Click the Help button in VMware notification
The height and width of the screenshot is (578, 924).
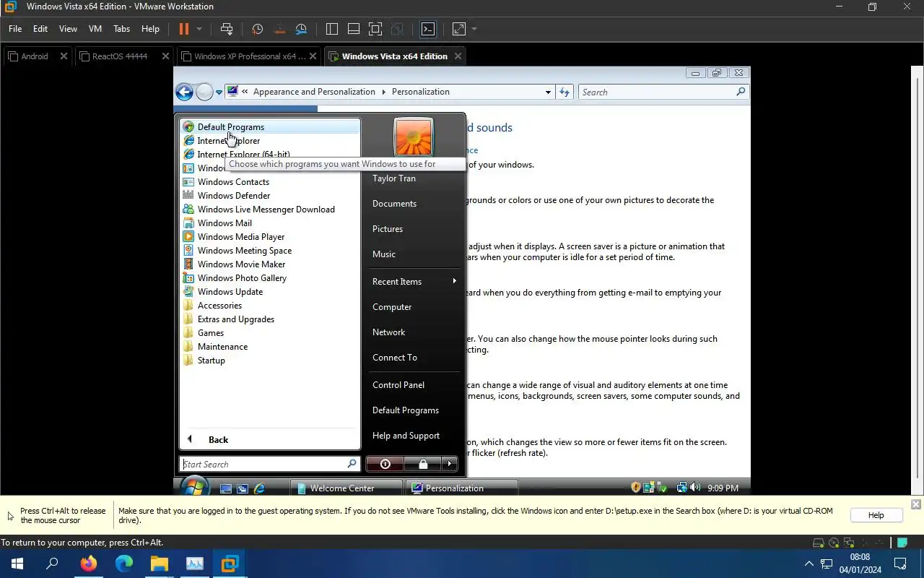[876, 515]
